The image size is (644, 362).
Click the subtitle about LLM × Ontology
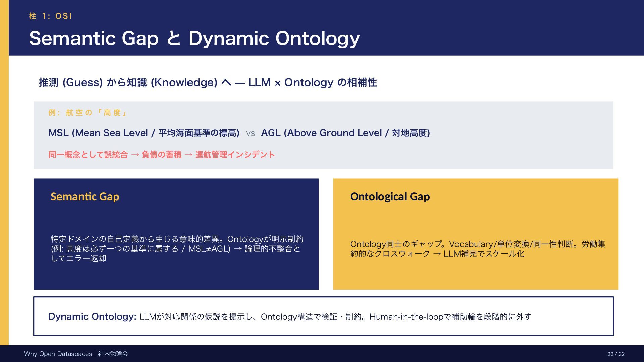(x=208, y=82)
